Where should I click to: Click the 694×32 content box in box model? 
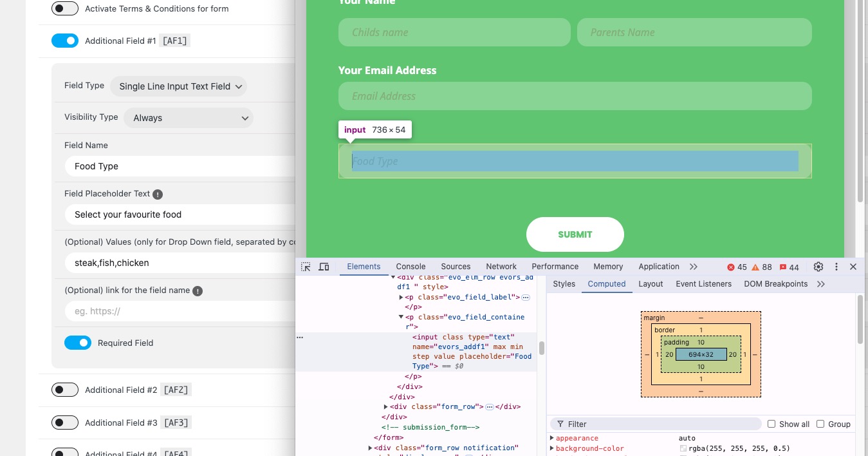pos(701,354)
